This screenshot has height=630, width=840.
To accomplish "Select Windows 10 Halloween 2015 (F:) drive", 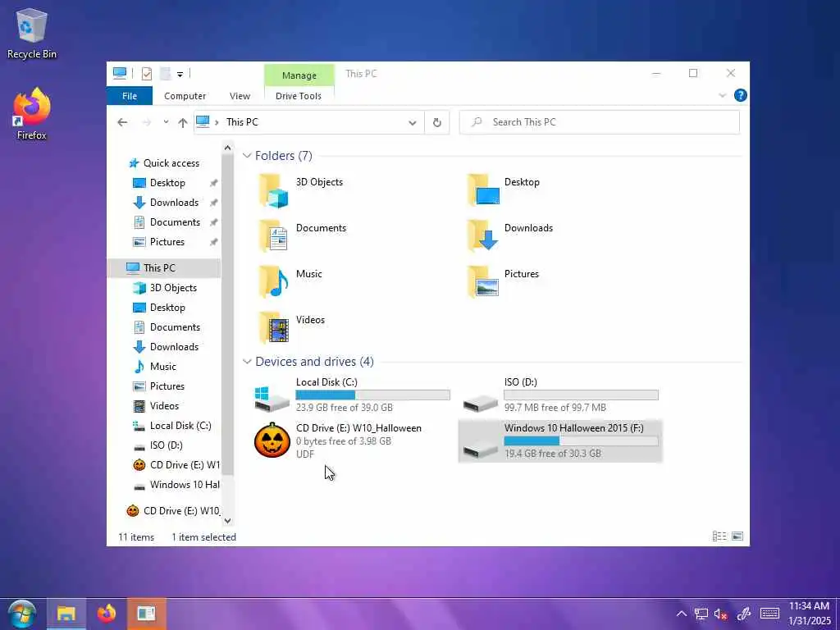I will tap(560, 441).
